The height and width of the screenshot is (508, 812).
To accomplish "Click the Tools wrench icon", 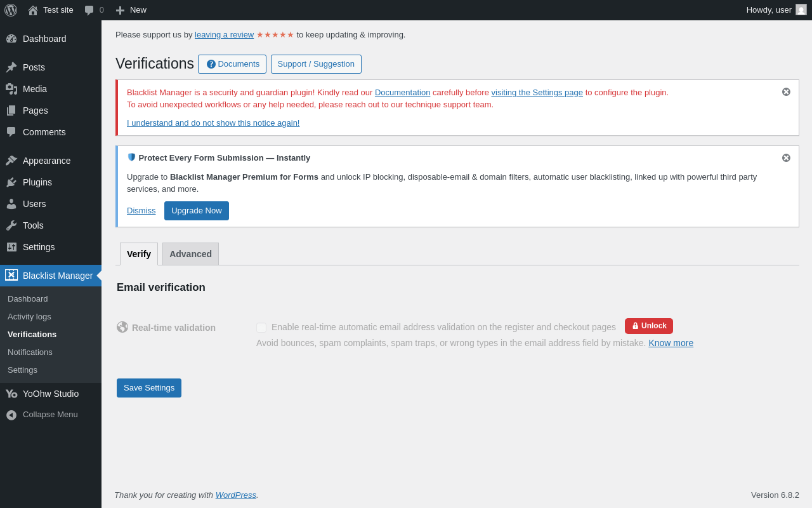I will [x=11, y=225].
